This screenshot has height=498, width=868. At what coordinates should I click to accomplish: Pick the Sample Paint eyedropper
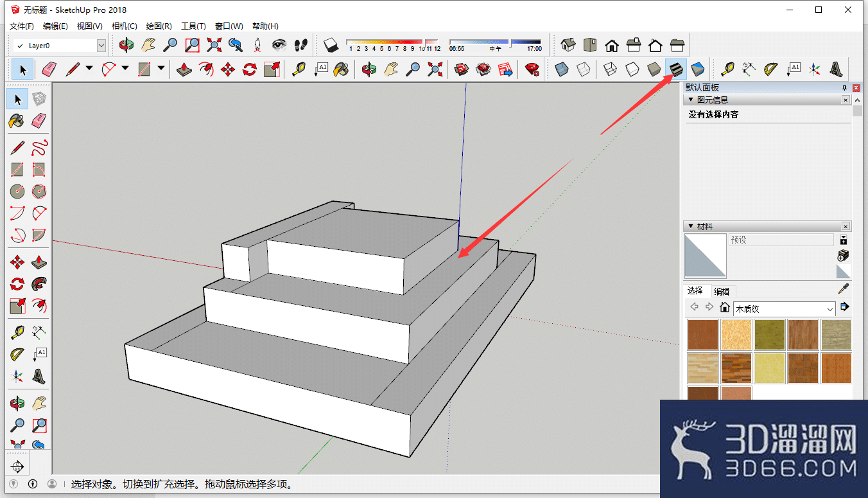(x=844, y=289)
